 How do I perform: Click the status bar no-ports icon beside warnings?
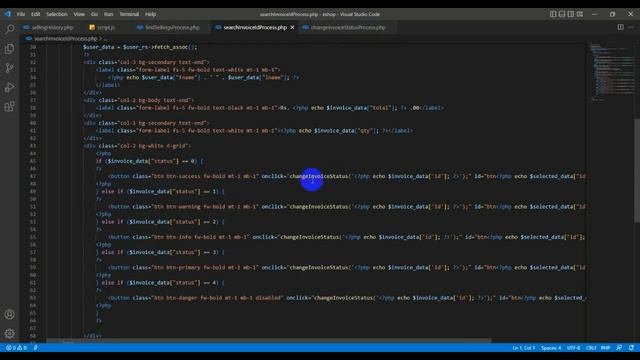click(36, 348)
